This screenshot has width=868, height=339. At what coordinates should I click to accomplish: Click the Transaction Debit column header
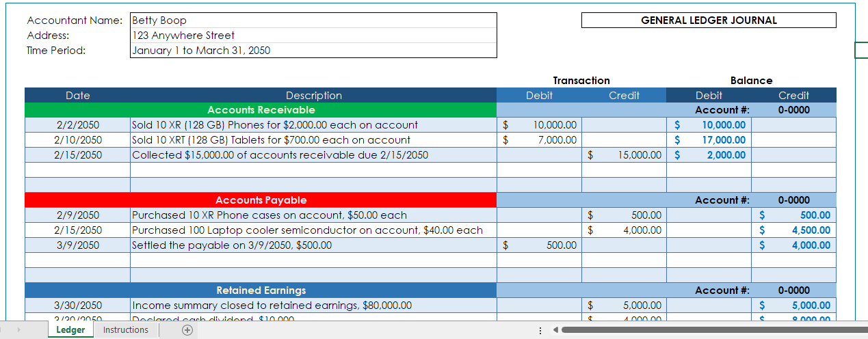pyautogui.click(x=539, y=96)
